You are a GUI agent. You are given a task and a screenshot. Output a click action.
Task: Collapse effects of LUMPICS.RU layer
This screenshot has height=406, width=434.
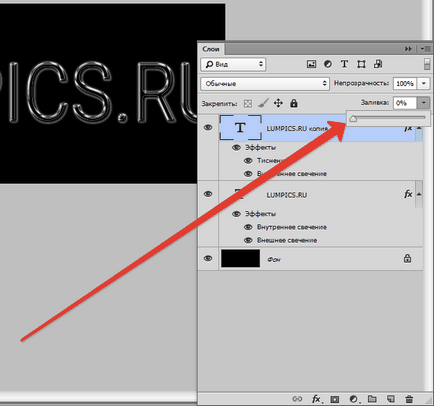(419, 194)
